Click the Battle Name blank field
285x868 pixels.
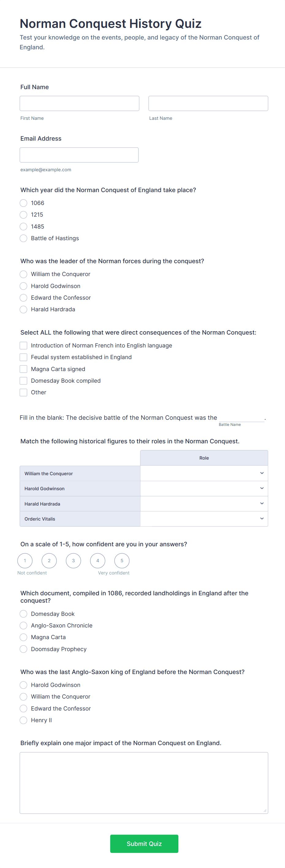click(x=241, y=418)
